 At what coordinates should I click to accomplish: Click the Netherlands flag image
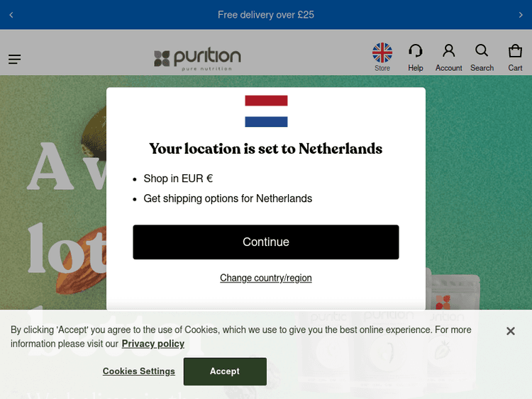[x=266, y=111]
